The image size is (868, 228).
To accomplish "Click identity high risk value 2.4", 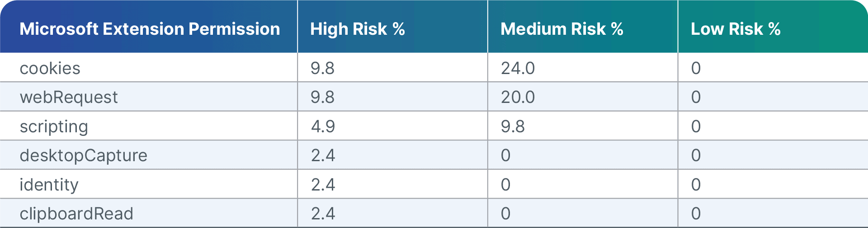I will tap(323, 185).
